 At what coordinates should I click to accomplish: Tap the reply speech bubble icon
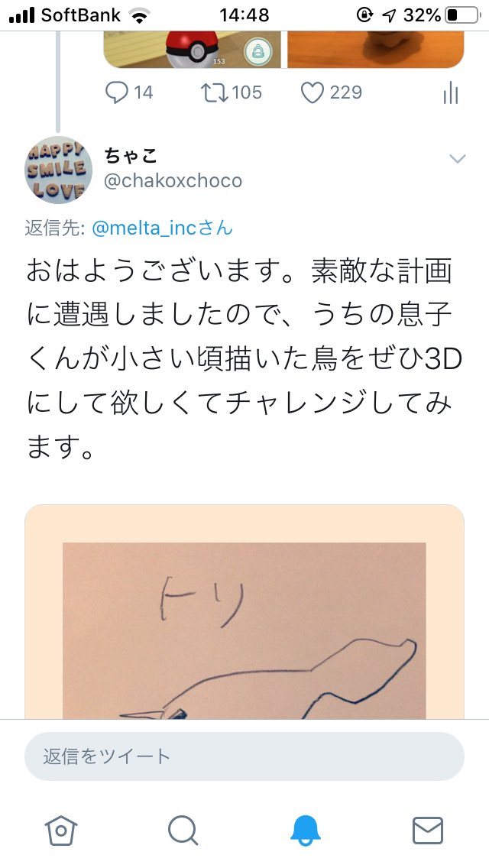(x=117, y=92)
